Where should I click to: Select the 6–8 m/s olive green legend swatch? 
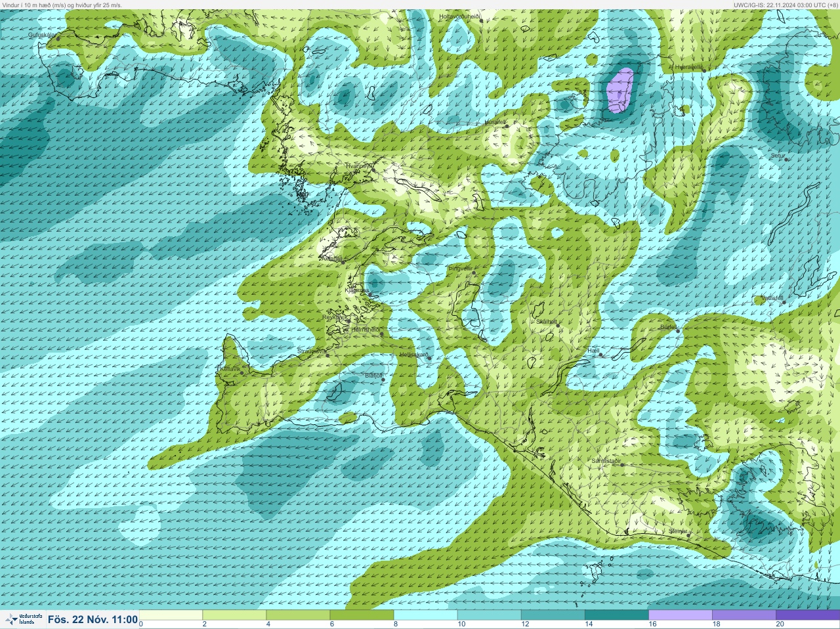(362, 615)
